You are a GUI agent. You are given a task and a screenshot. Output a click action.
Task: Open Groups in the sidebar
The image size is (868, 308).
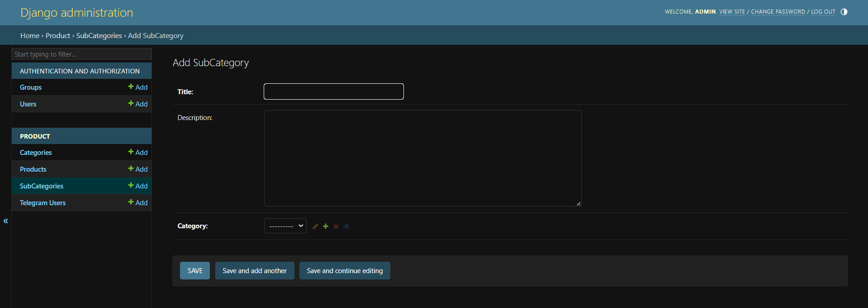pos(31,87)
